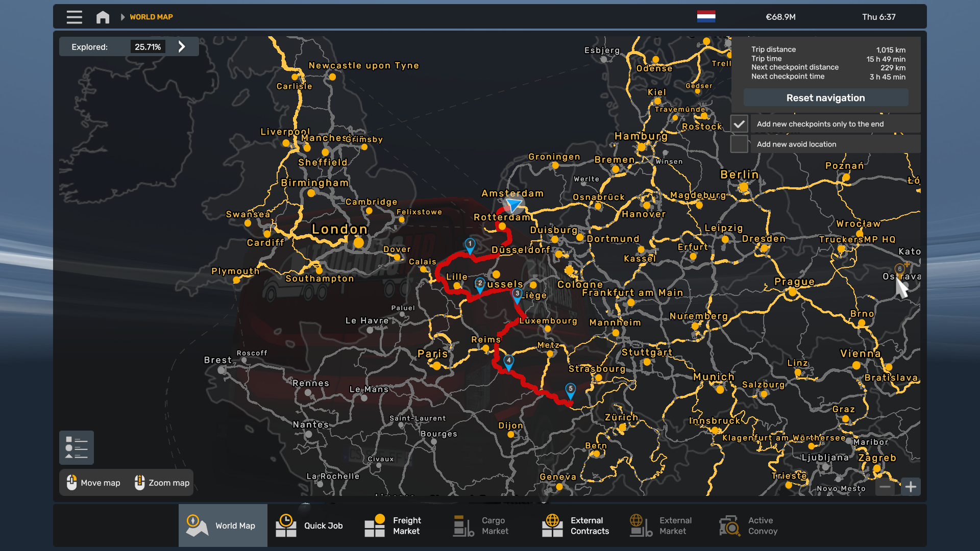
Task: Select route checkpoint marker 5
Action: click(x=571, y=391)
